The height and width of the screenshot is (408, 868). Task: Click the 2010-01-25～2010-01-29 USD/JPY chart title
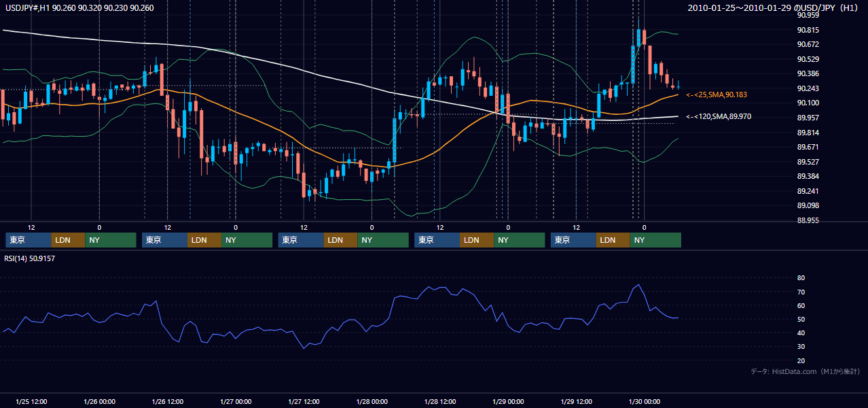[774, 8]
